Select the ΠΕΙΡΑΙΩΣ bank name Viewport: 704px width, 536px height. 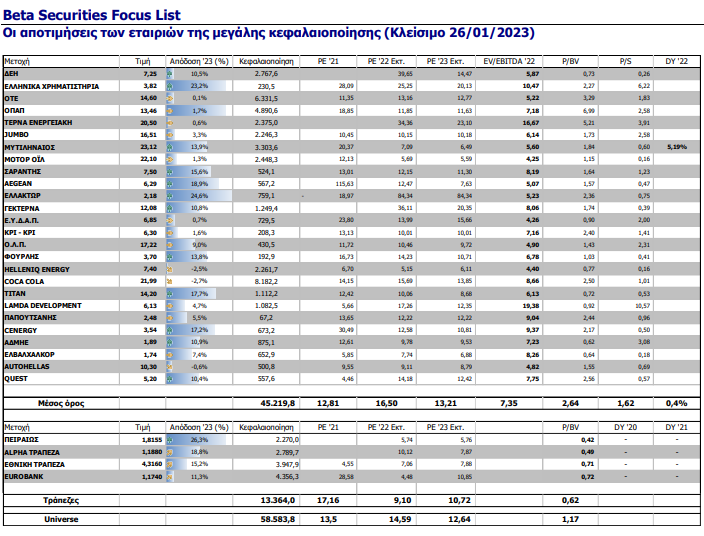click(26, 438)
